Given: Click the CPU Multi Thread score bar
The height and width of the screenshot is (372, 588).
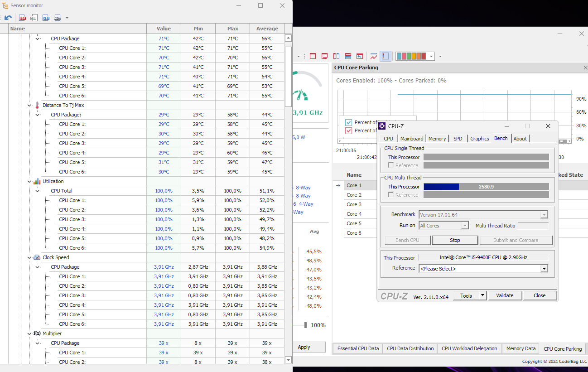Looking at the screenshot, I should click(486, 187).
